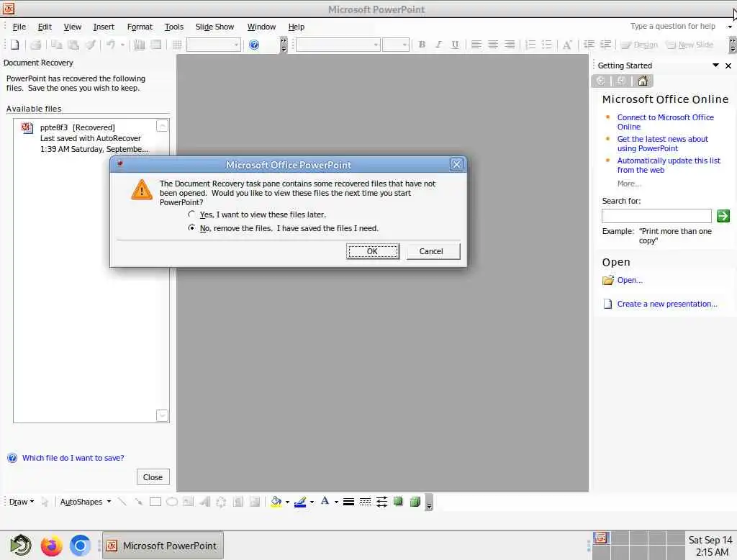Click the ppte8f3 recovered file icon
The image size is (737, 560).
click(27, 128)
